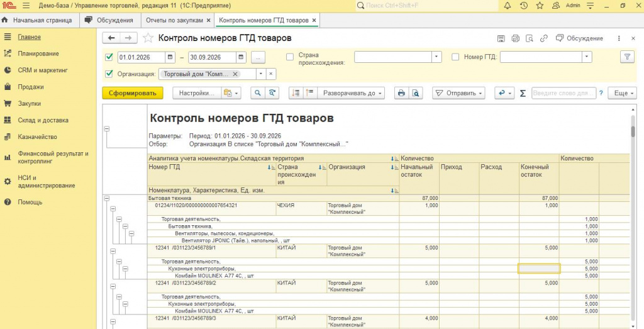The image size is (644, 329).
Task: Click the find next magnifier icon
Action: [272, 93]
